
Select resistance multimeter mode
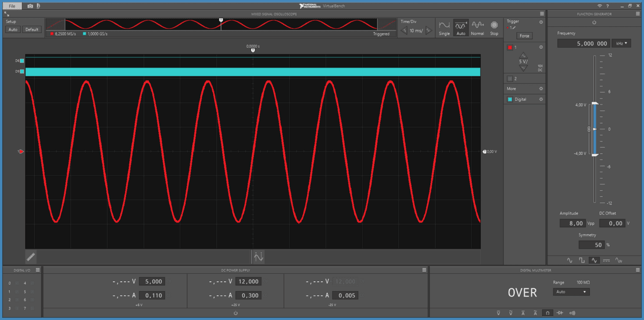click(x=547, y=312)
